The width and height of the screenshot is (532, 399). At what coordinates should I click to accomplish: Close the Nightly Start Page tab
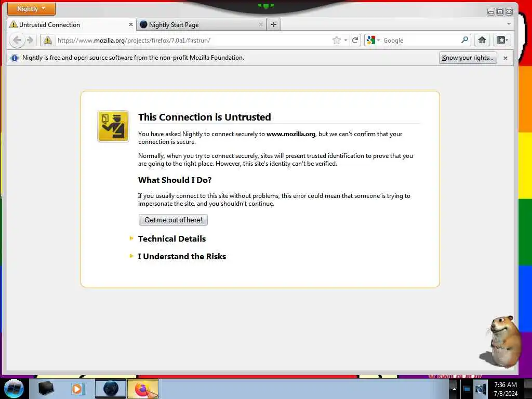coord(261,24)
